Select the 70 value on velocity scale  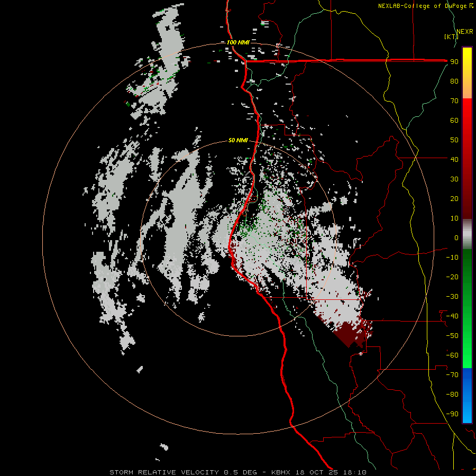click(x=454, y=101)
